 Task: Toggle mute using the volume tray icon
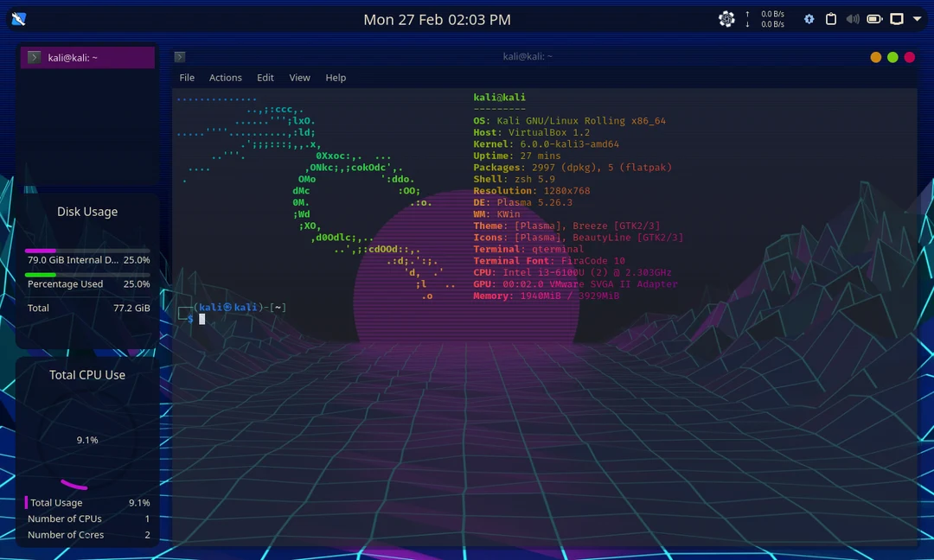[x=853, y=18]
